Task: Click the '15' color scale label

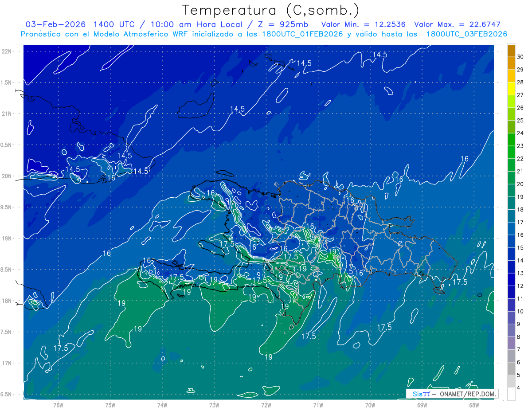Action: tap(520, 247)
